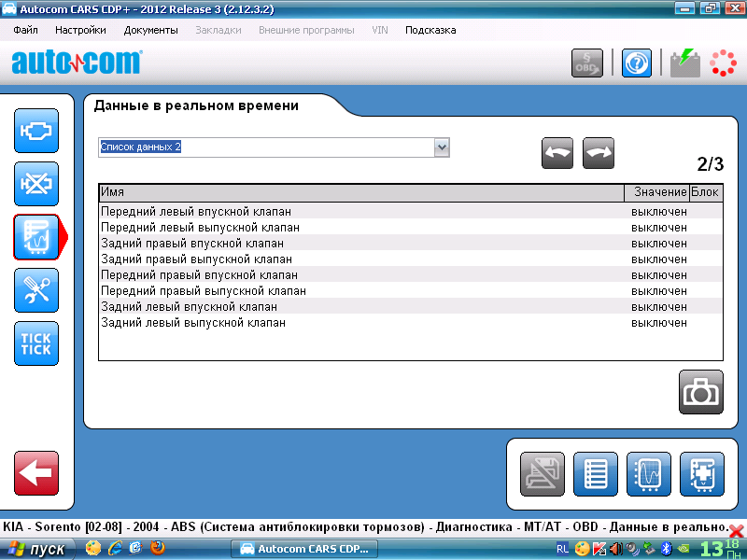Show data as list view icon
This screenshot has height=560, width=747.
(596, 473)
